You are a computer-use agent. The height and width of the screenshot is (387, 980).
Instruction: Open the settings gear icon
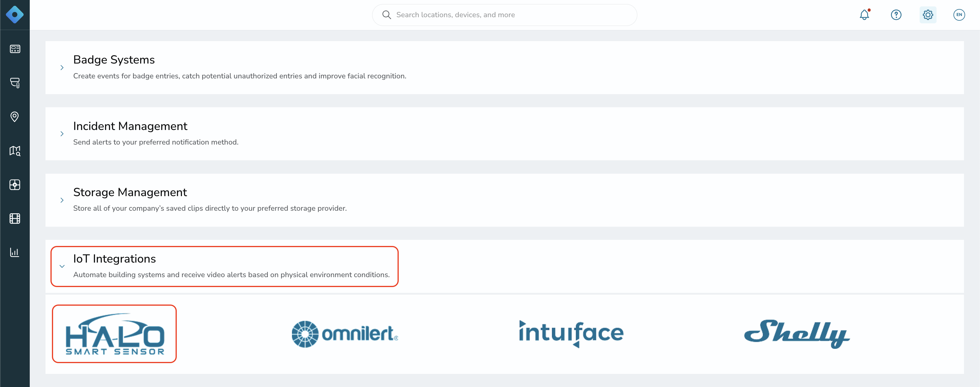tap(928, 15)
